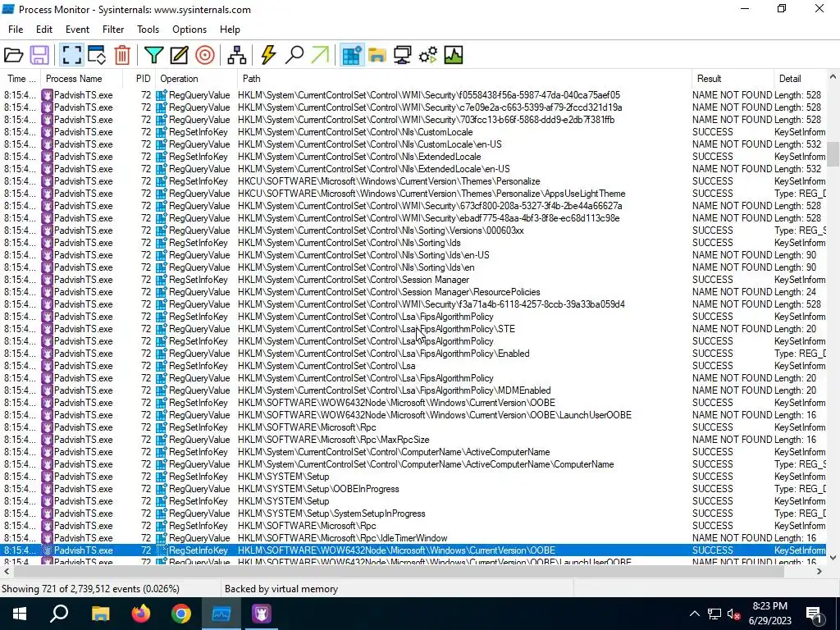Sort by Process Name column header
The image size is (840, 630).
click(x=81, y=79)
